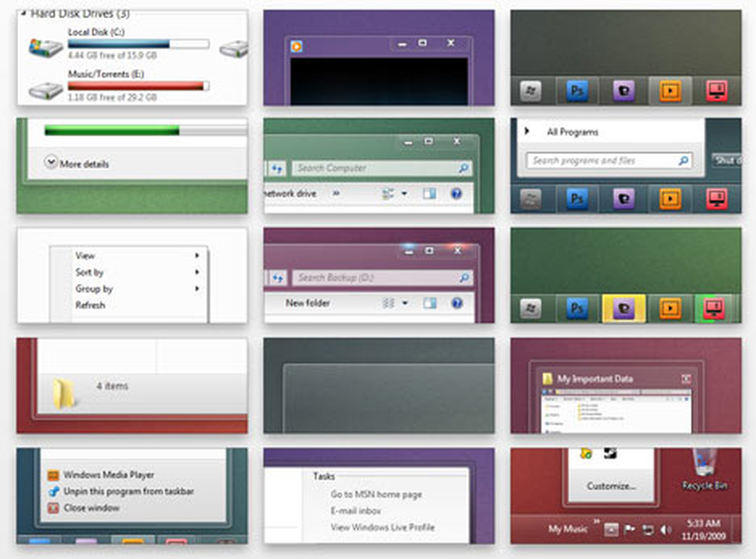
Task: Open the Photoshop icon on the green taskbar
Action: [x=576, y=308]
